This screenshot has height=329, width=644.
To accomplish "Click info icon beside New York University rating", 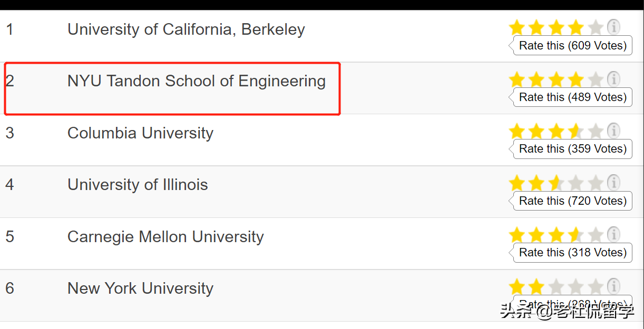I will tap(613, 286).
